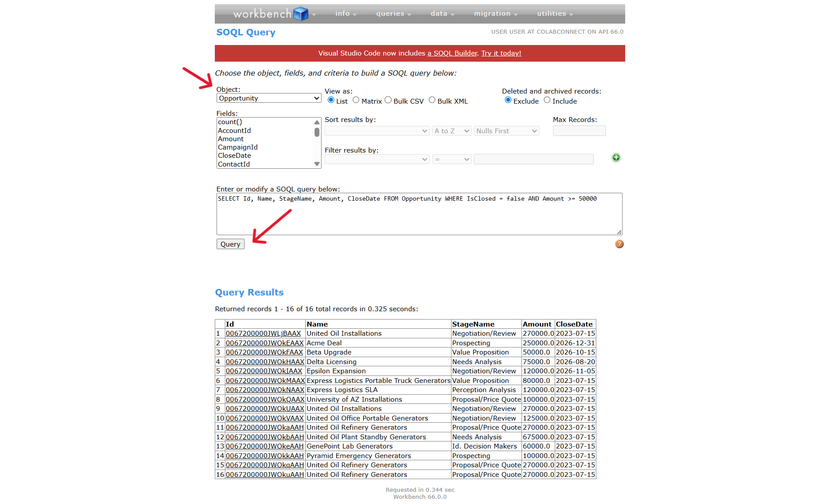Open record 0067200000JWOkEAAX link
The width and height of the screenshot is (840, 504).
click(265, 343)
